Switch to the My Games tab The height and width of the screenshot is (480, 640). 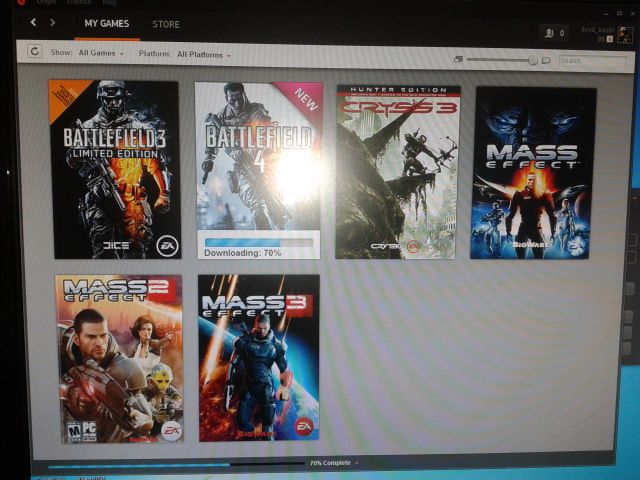coord(106,23)
